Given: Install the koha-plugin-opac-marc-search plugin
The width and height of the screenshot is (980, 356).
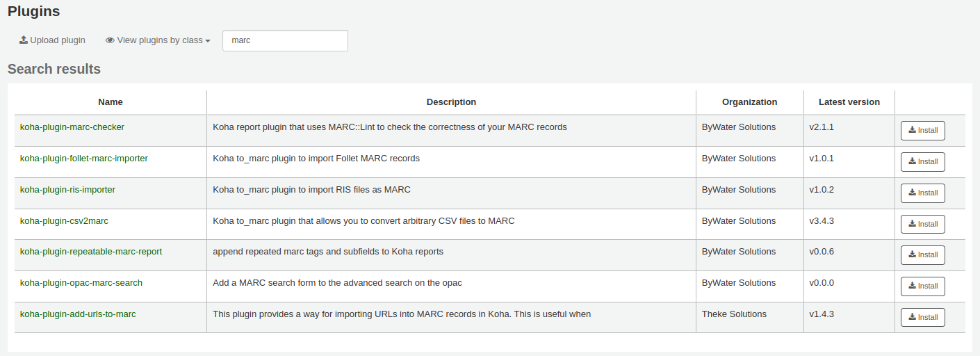Looking at the screenshot, I should pyautogui.click(x=922, y=286).
